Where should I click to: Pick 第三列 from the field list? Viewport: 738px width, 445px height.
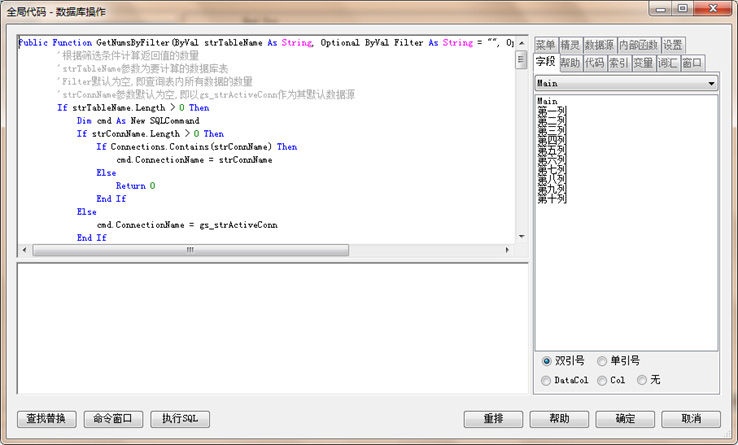point(552,130)
